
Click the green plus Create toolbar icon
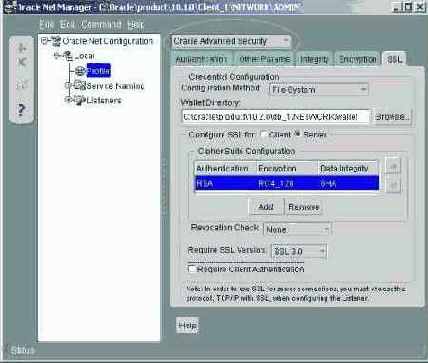22,48
